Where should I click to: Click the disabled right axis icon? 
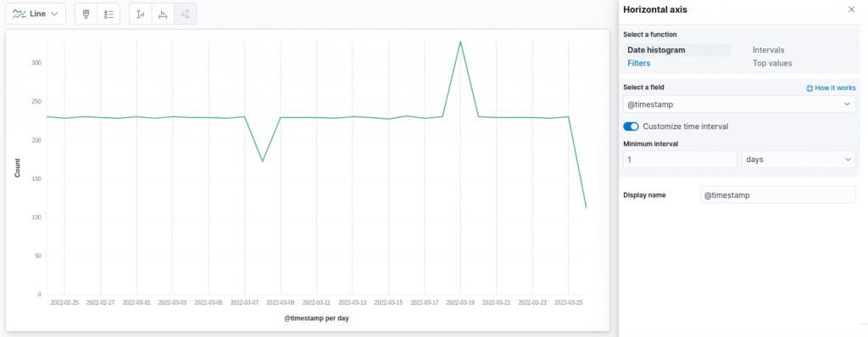[186, 14]
